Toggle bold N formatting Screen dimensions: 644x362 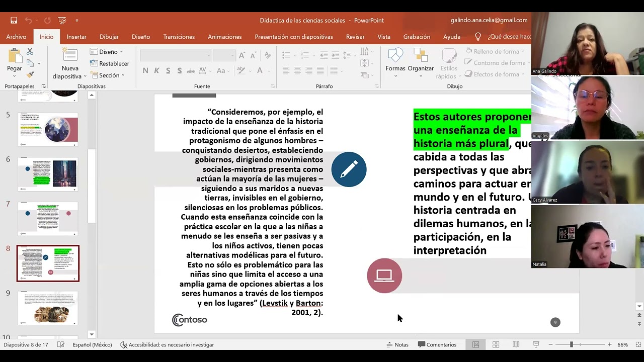click(145, 71)
